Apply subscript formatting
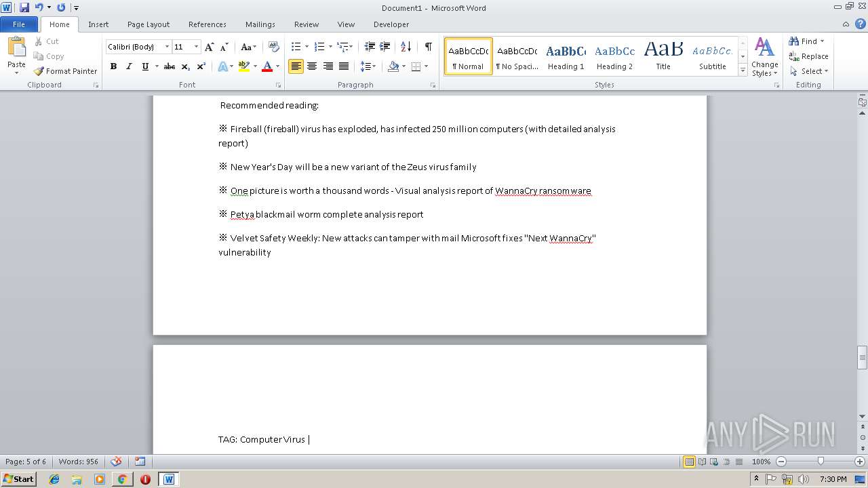This screenshot has height=488, width=868. coord(185,66)
